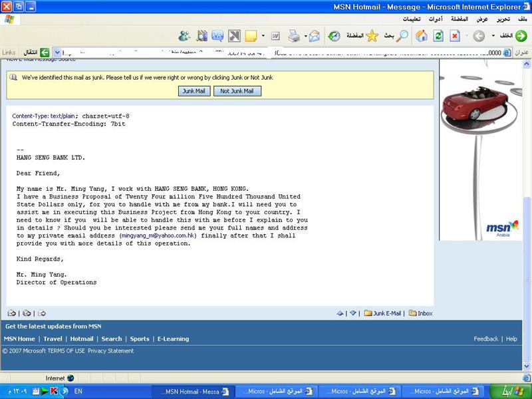Open the Help menu (تعليمات)
Screen dimensions: 532x399
point(412,19)
